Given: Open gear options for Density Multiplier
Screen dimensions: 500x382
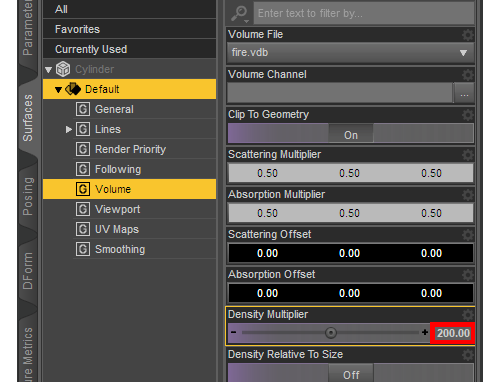Looking at the screenshot, I should [x=468, y=315].
